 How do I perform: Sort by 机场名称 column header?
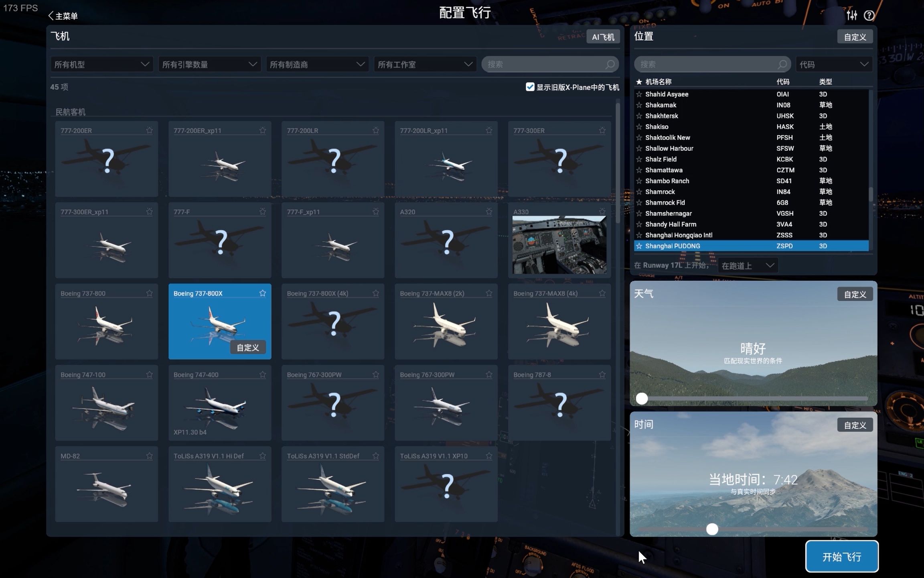click(658, 81)
